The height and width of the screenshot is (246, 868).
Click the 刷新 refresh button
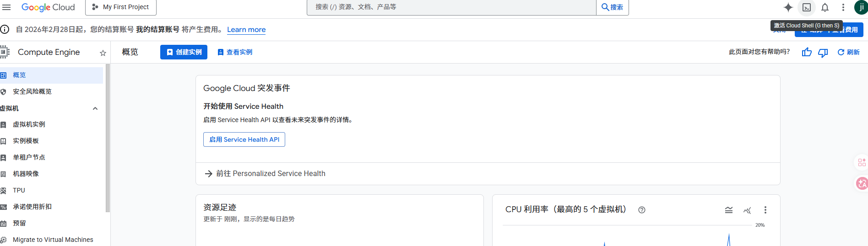pos(849,52)
